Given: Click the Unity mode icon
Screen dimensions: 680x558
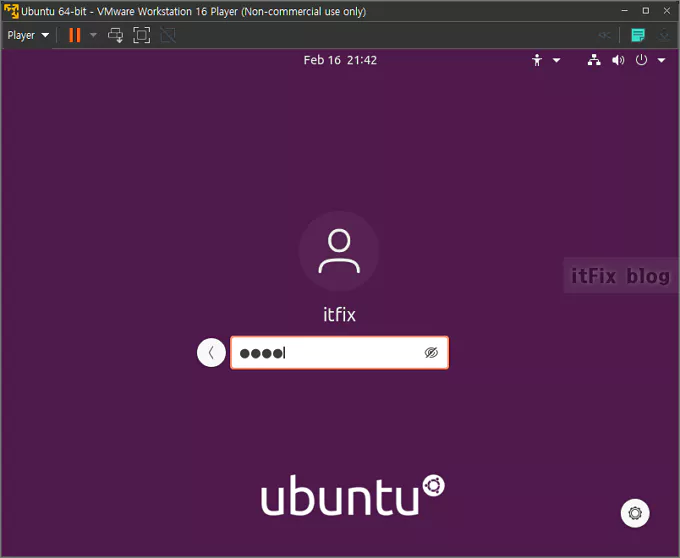Looking at the screenshot, I should pos(168,35).
